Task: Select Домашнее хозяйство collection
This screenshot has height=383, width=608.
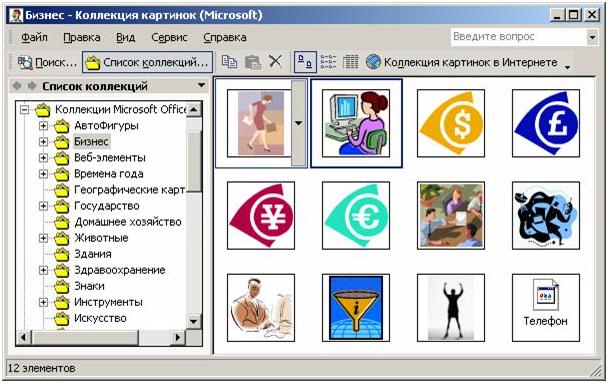Action: [x=128, y=222]
